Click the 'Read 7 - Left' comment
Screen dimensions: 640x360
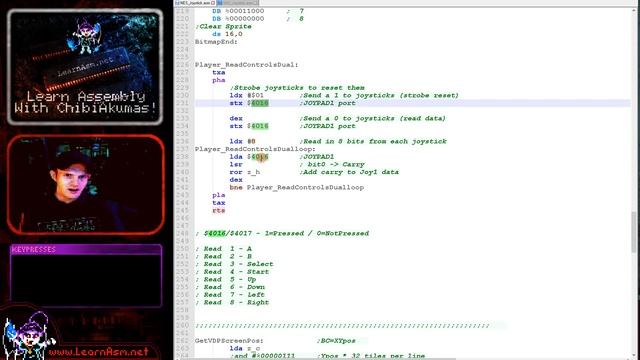point(234,295)
